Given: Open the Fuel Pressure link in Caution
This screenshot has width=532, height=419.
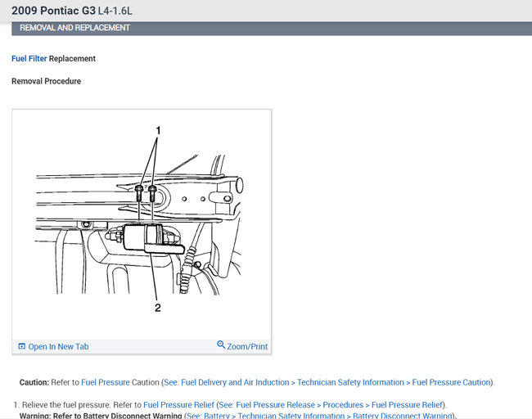Looking at the screenshot, I should (106, 382).
